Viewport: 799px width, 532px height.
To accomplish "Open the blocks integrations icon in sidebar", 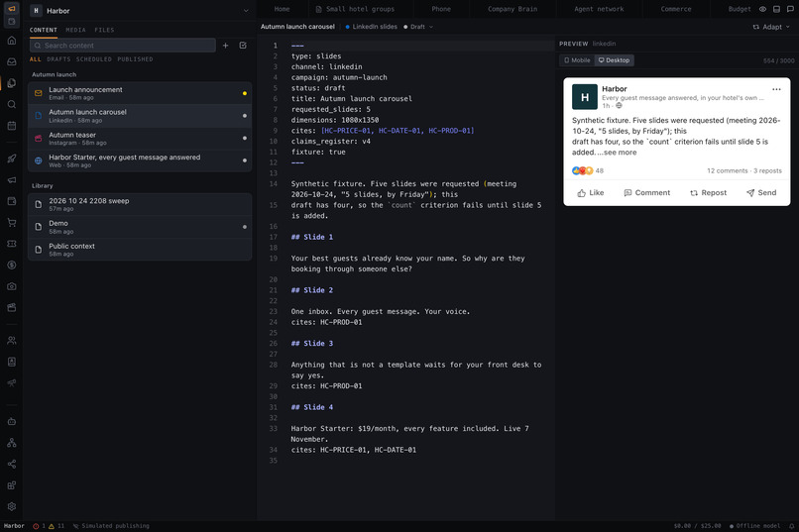I will pos(12,485).
